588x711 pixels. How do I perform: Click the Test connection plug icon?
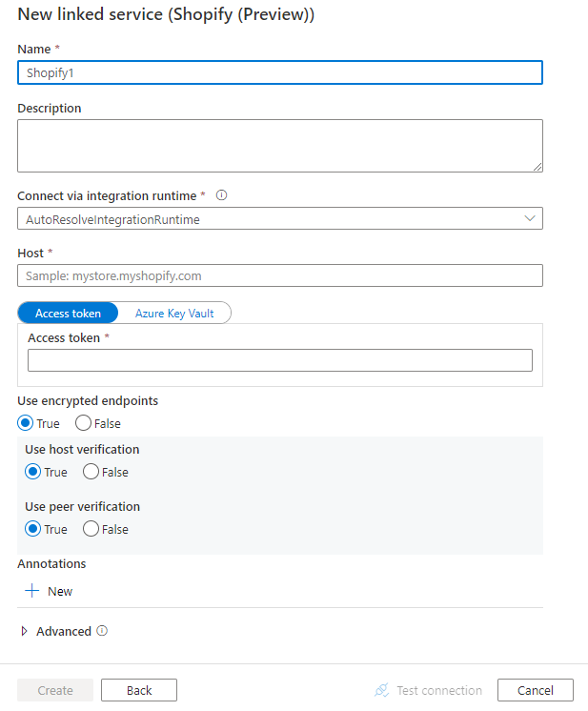tap(382, 690)
